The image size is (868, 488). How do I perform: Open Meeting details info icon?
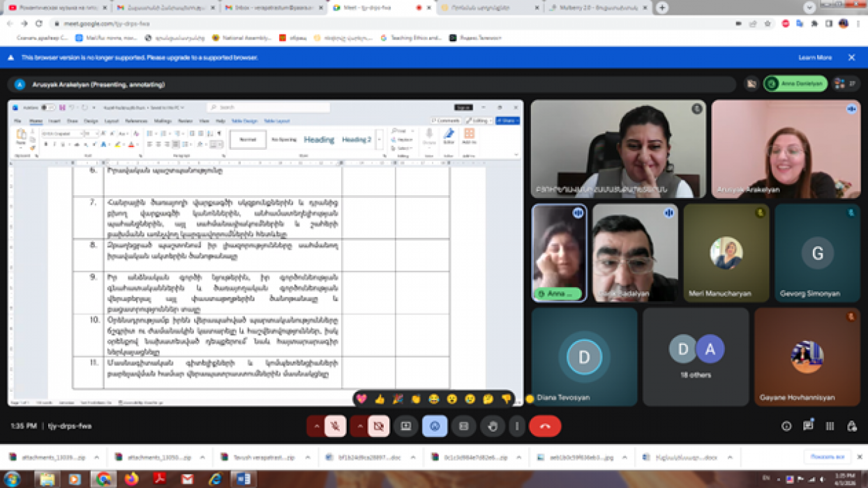[x=786, y=426]
